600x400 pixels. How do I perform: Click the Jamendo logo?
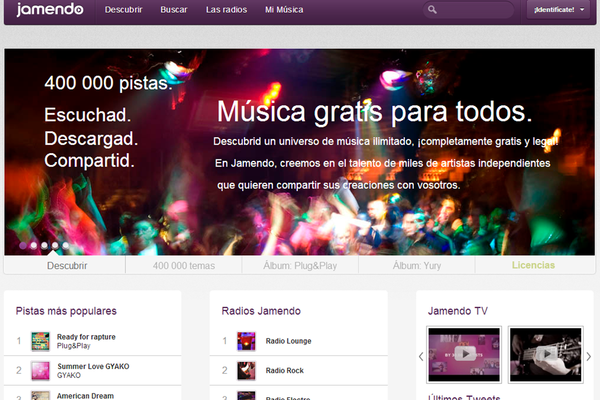coord(50,9)
